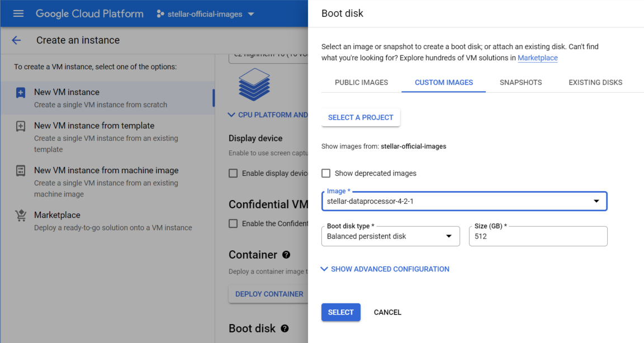This screenshot has width=644, height=343.
Task: Open the stellar-official-images project selector
Action: click(205, 14)
